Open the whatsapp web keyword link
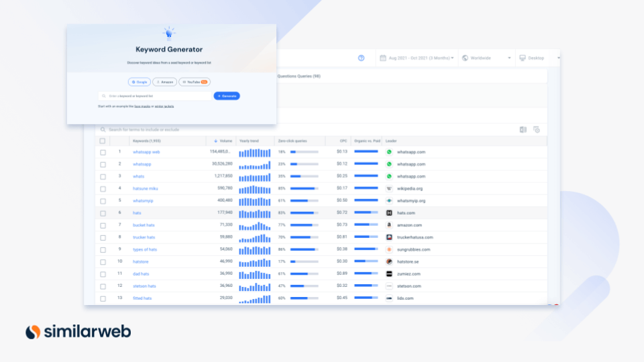Viewport: 644px width, 362px height. [146, 152]
